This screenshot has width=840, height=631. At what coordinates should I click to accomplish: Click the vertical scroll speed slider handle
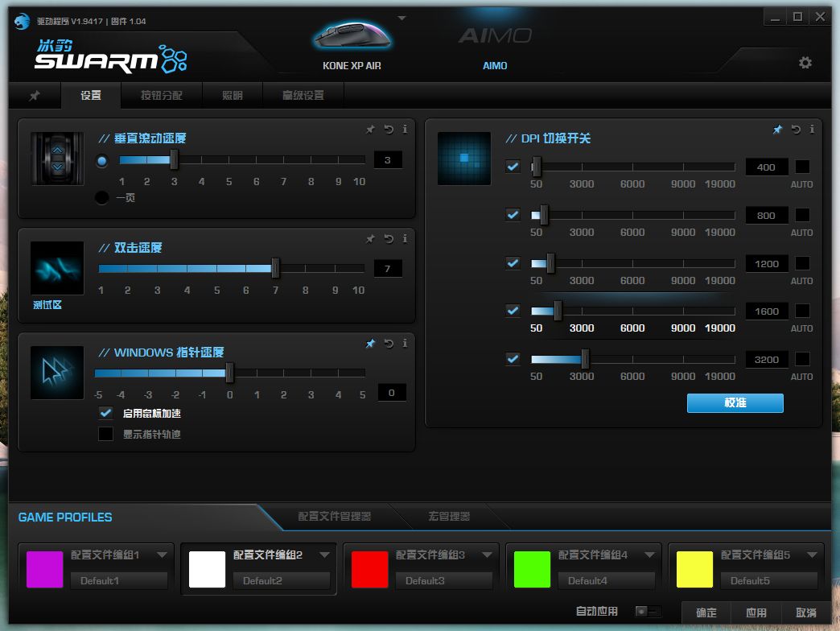(174, 159)
